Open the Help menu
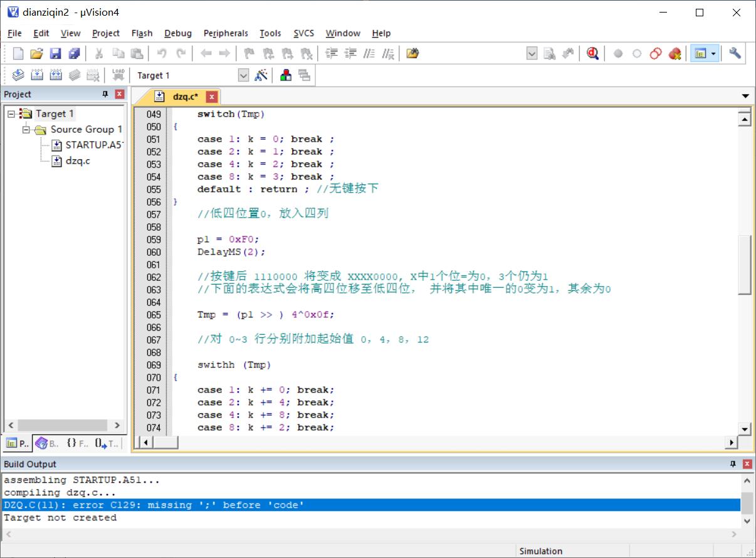The image size is (756, 558). pos(381,33)
